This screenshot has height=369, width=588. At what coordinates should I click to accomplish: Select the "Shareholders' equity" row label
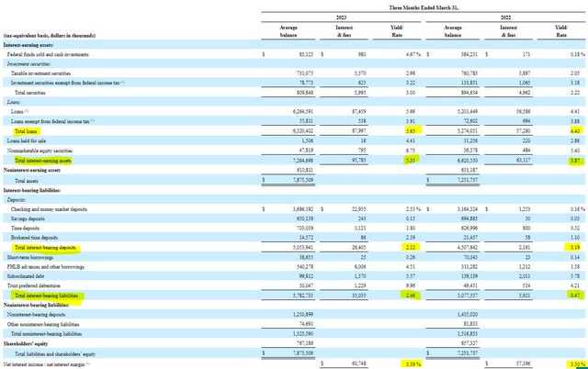click(26, 343)
